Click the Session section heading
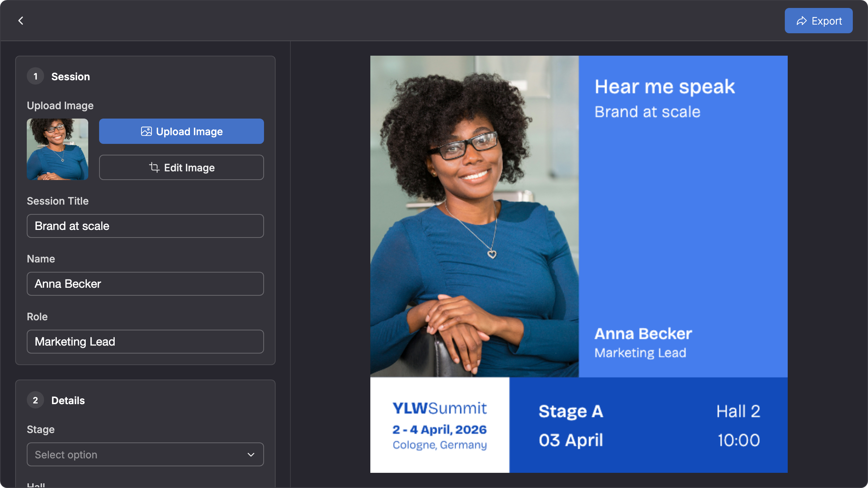868x488 pixels. point(71,77)
